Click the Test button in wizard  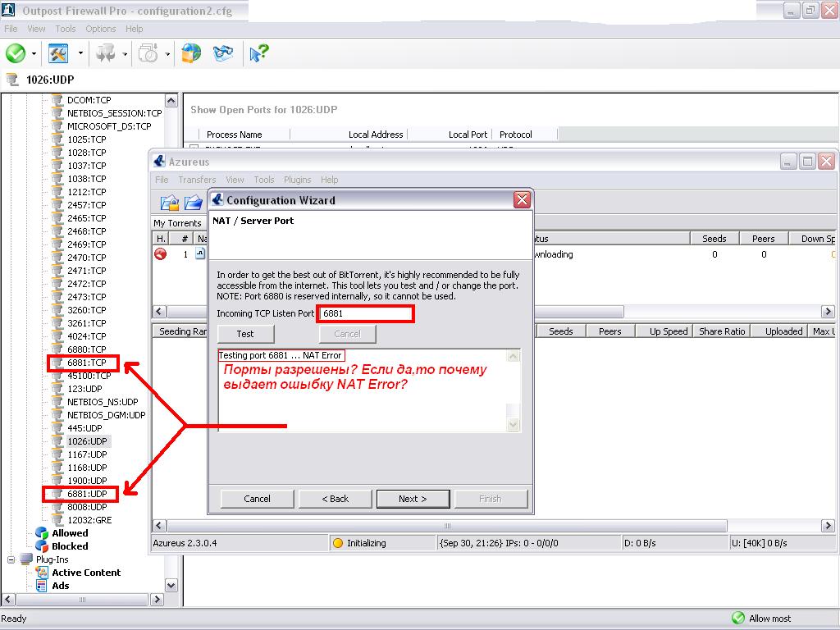[245, 334]
